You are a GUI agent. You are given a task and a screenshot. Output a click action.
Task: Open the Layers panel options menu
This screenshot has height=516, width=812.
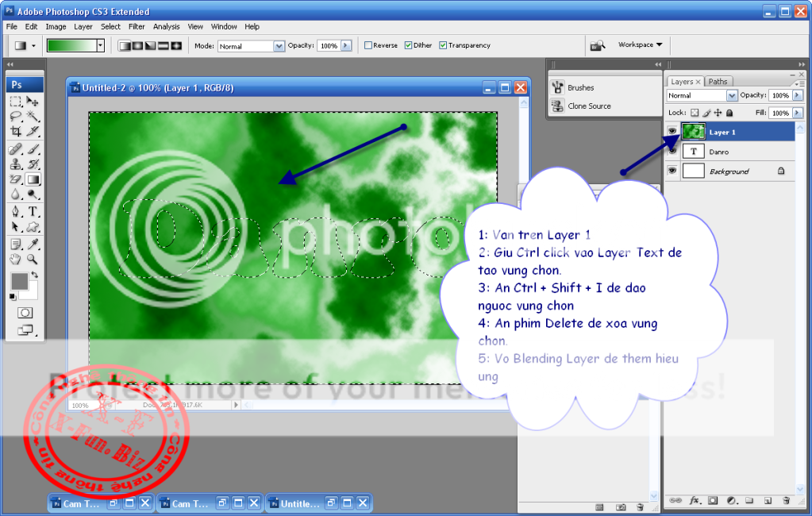(x=799, y=83)
